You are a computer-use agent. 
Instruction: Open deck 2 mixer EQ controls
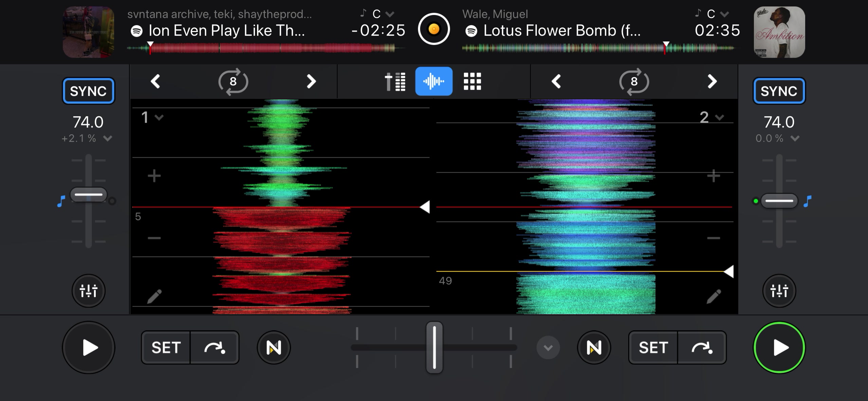pos(779,291)
